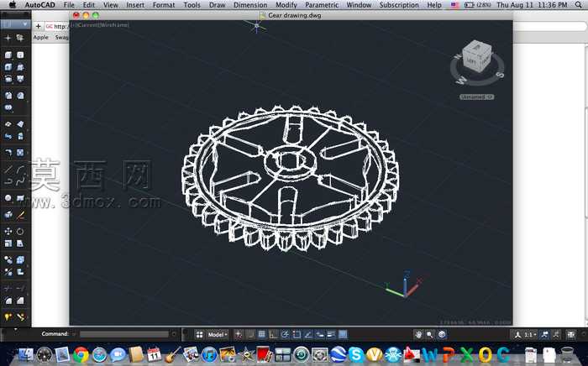Open the Draw menu
This screenshot has height=366, width=588.
click(x=217, y=5)
